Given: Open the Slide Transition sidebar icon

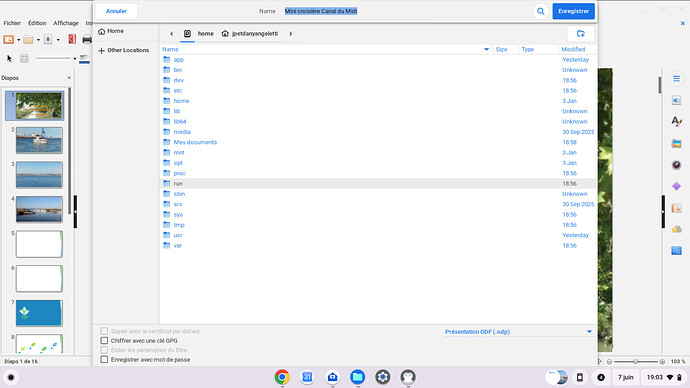Looking at the screenshot, I should pyautogui.click(x=676, y=208).
